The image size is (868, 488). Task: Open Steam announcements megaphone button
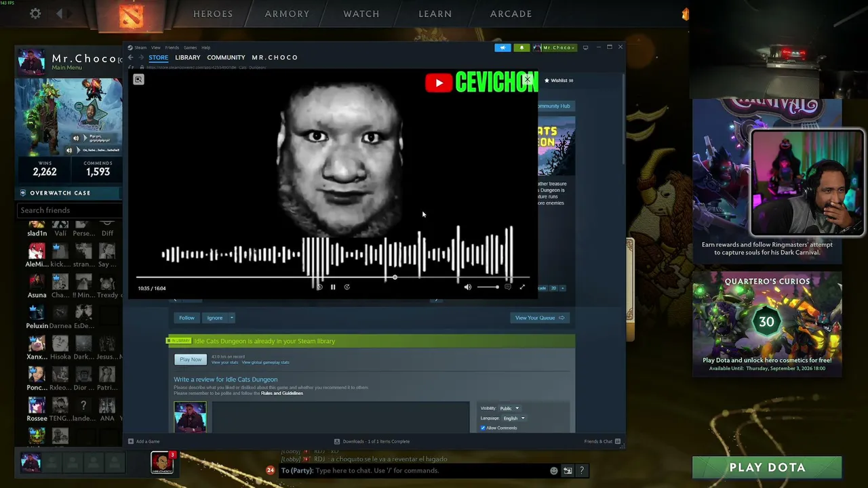pyautogui.click(x=502, y=47)
